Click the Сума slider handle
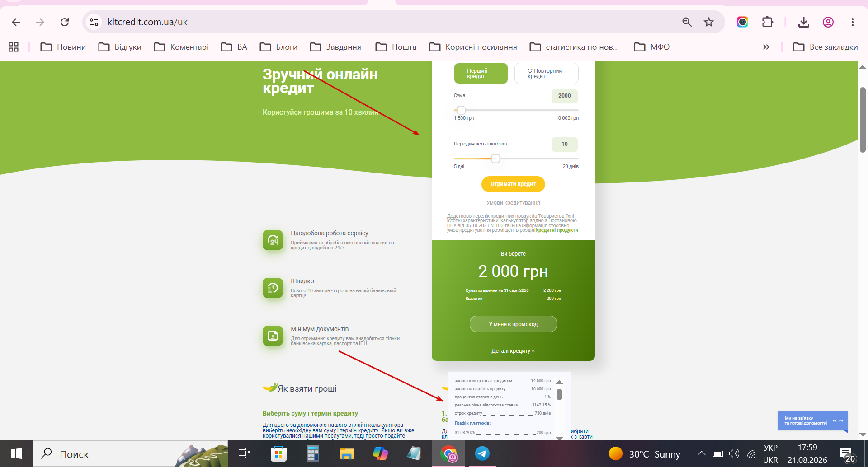 461,110
